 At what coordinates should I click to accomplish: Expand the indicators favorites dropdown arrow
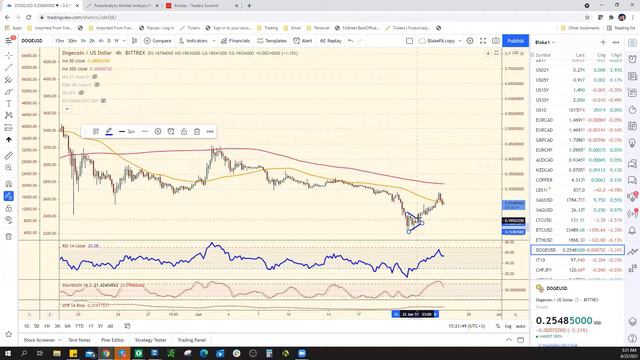click(213, 41)
